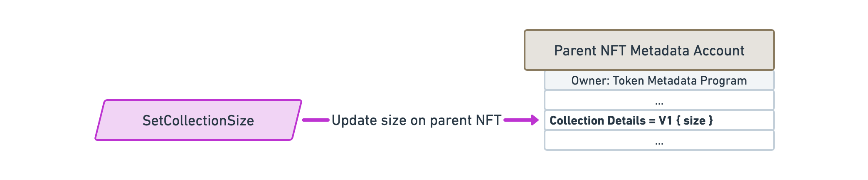This screenshot has width=868, height=180.
Task: Select the SetCollectionSize instruction shape
Action: click(x=198, y=120)
